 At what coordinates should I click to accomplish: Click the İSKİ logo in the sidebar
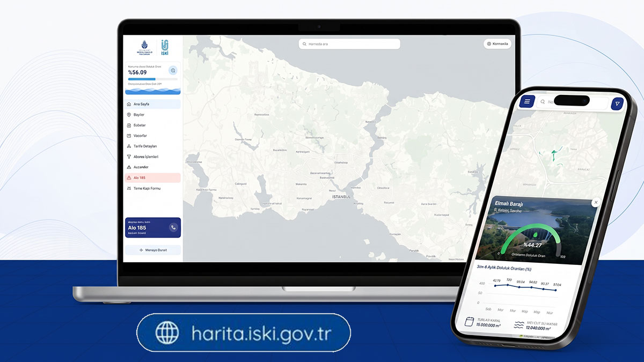[165, 48]
